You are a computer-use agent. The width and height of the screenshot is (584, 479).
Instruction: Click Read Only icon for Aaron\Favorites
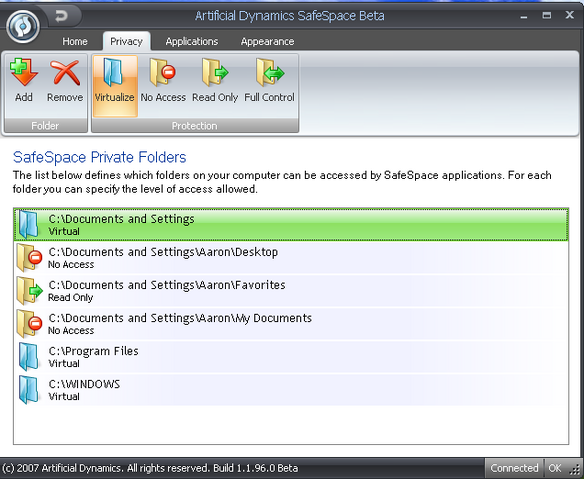point(29,291)
